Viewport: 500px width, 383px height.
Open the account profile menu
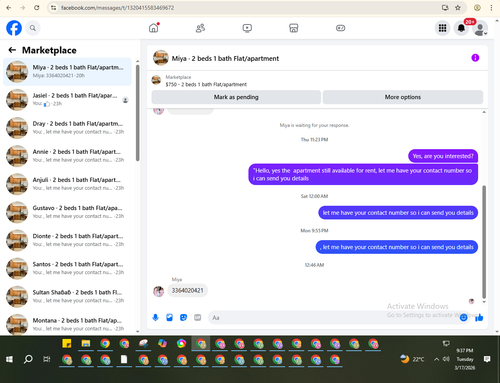[480, 28]
